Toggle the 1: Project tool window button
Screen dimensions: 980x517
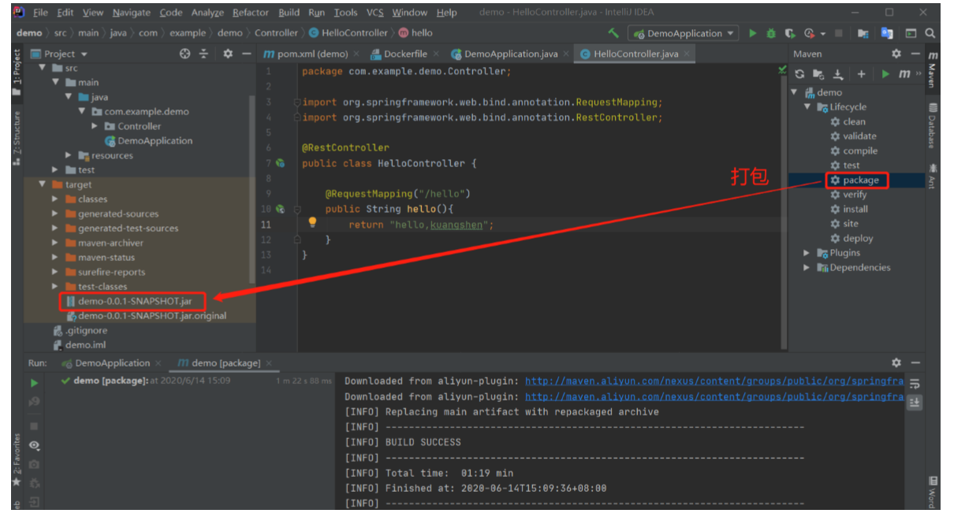[17, 73]
